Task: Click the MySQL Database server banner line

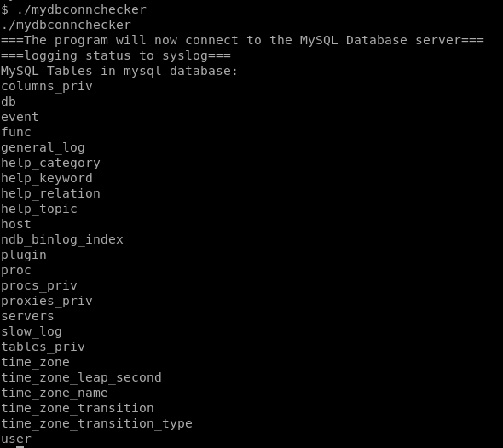Action: point(242,40)
